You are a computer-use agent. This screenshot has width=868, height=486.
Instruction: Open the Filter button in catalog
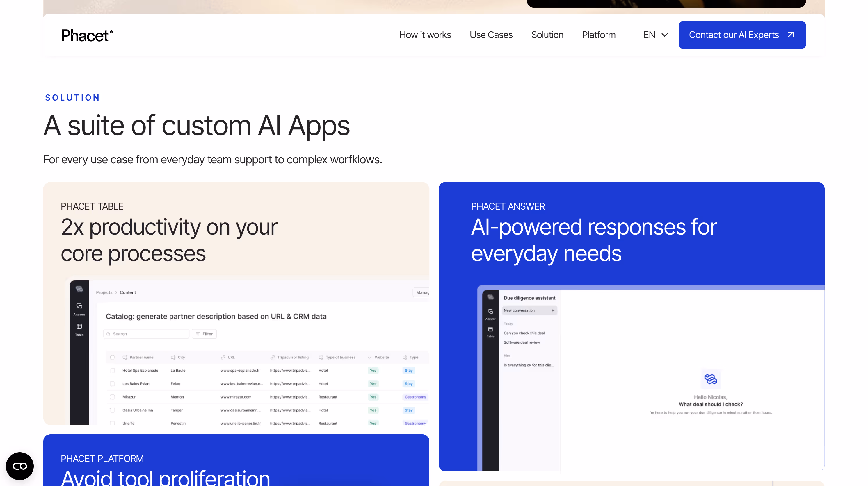204,334
